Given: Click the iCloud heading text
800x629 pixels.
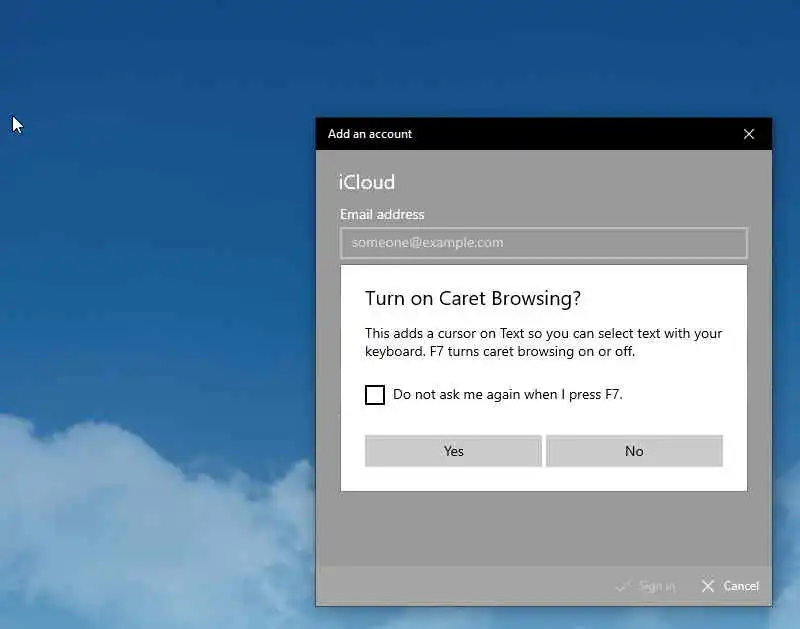Looking at the screenshot, I should click(367, 182).
